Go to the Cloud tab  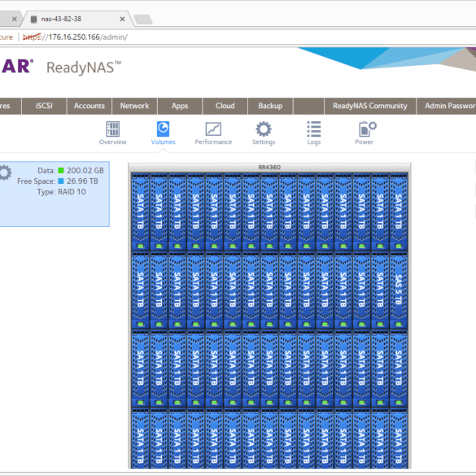tap(225, 106)
